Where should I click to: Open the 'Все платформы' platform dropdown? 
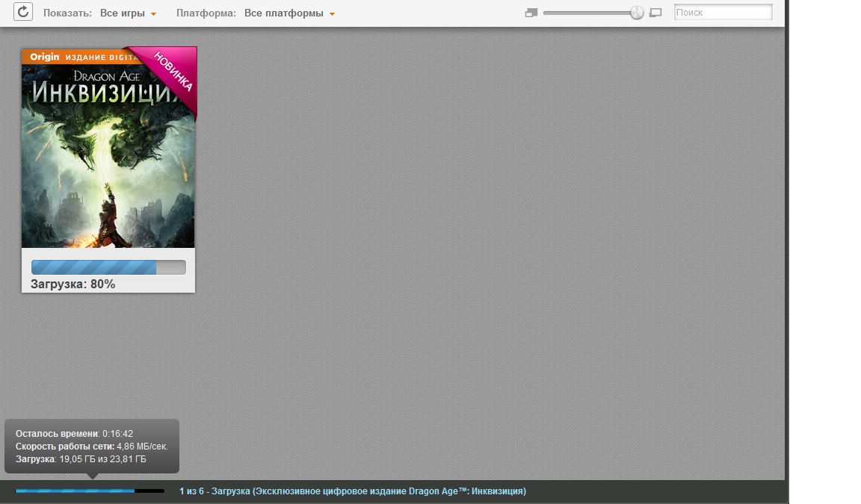(289, 13)
